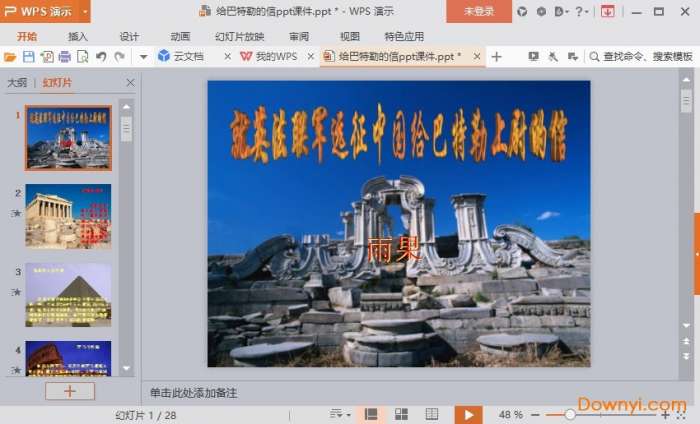Click main slide scrollbar down arrow
The width and height of the screenshot is (700, 424).
tap(686, 325)
